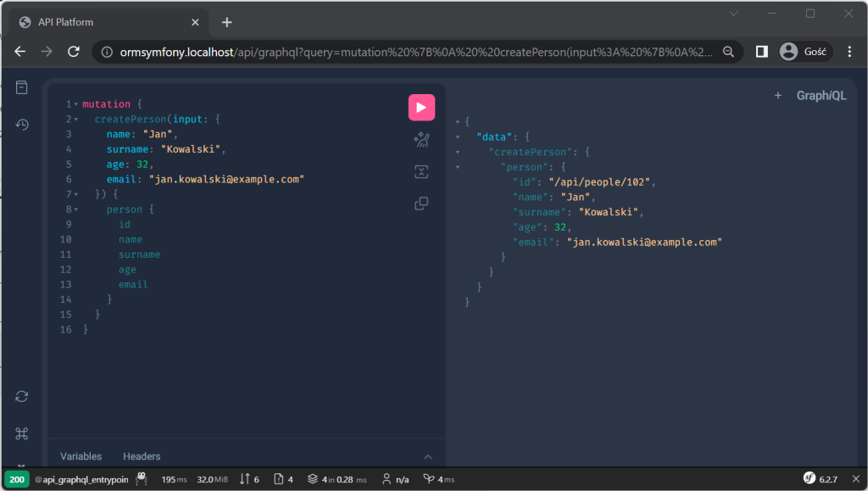Collapse "person" object in the response
868x491 pixels.
[x=458, y=166]
